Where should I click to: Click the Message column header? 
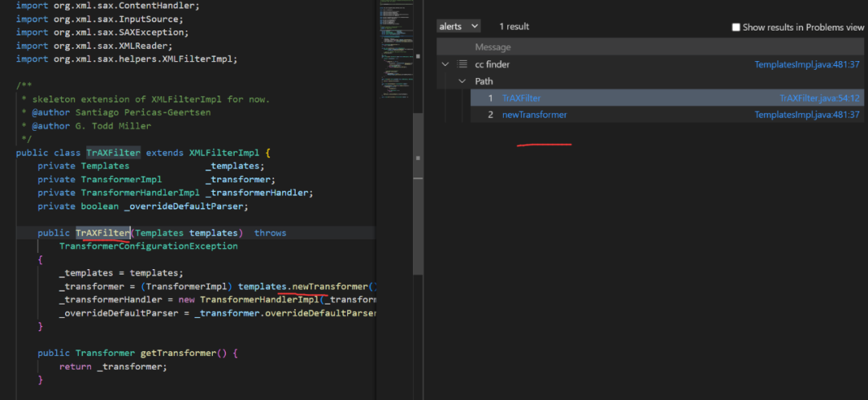493,47
